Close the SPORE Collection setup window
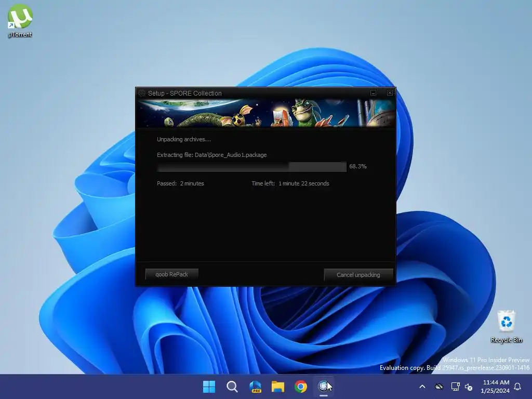 click(x=390, y=93)
